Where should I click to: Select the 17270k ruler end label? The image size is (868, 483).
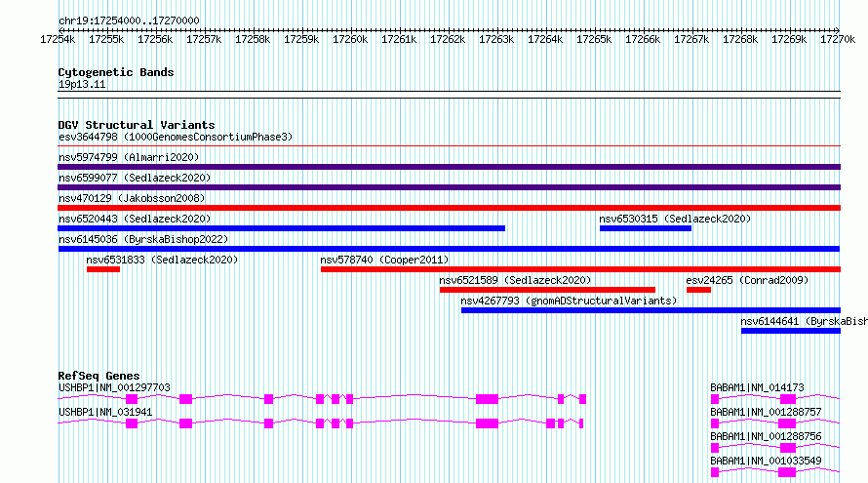click(838, 39)
